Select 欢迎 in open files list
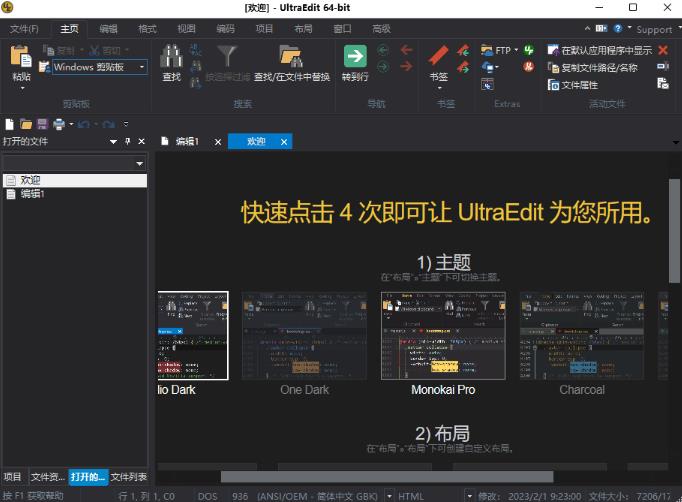Screen dimensions: 682x502 click(75, 181)
